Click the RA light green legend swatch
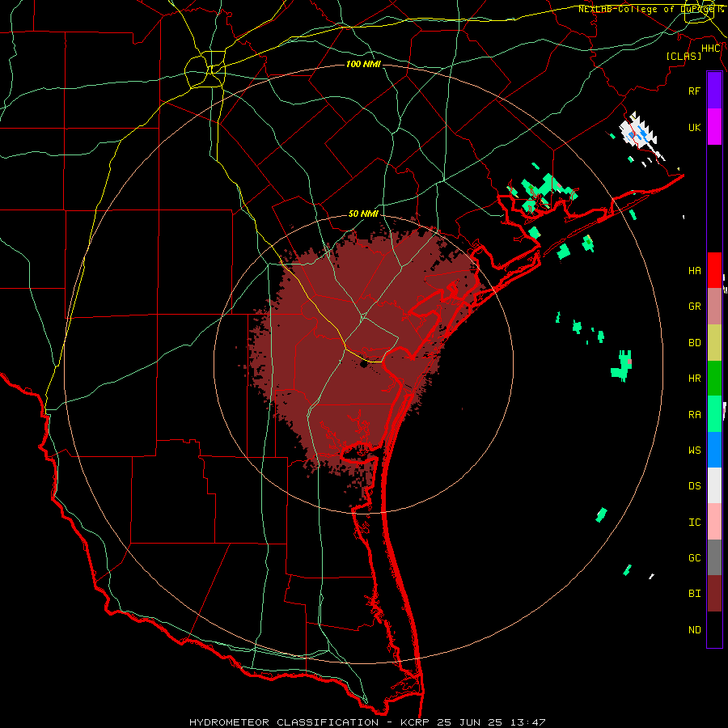This screenshot has width=728, height=728. (714, 414)
